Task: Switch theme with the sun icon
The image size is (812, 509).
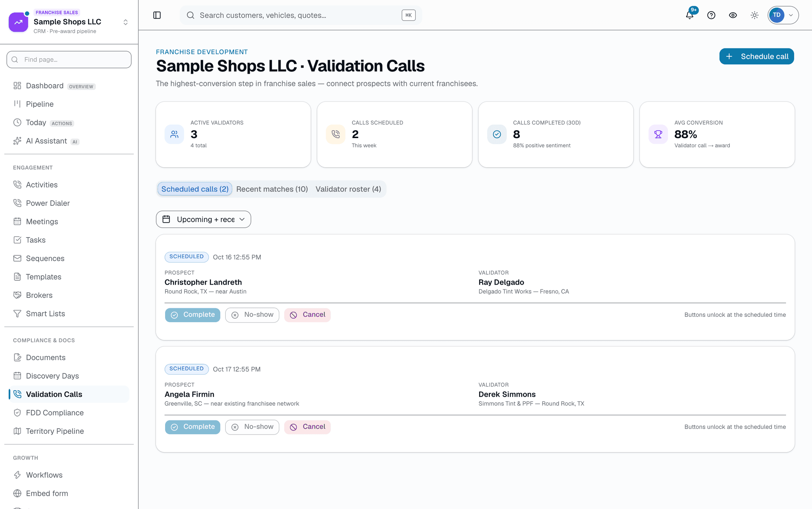Action: click(x=754, y=15)
